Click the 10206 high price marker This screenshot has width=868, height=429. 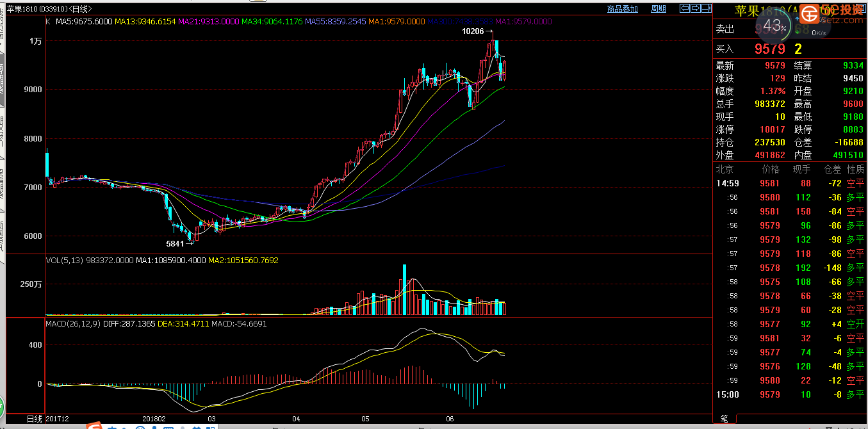[x=473, y=31]
